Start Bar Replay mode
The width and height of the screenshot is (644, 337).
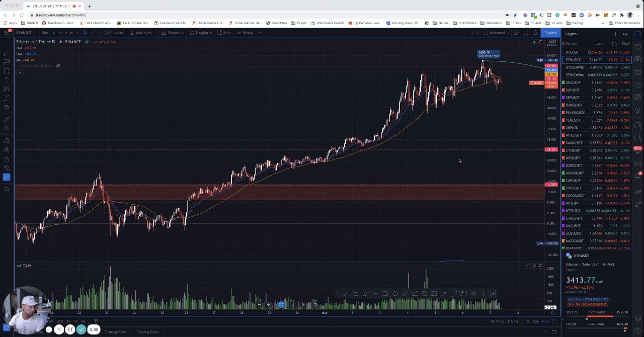click(x=245, y=33)
